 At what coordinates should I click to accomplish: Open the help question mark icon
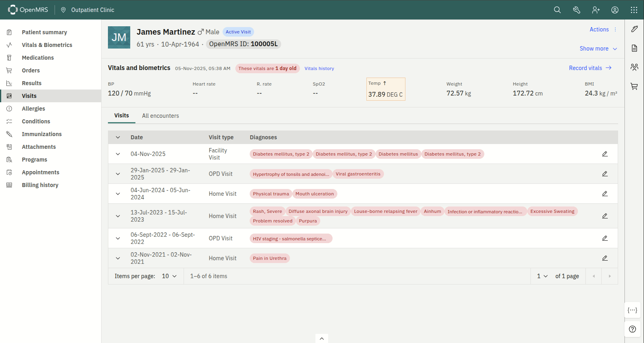click(632, 329)
